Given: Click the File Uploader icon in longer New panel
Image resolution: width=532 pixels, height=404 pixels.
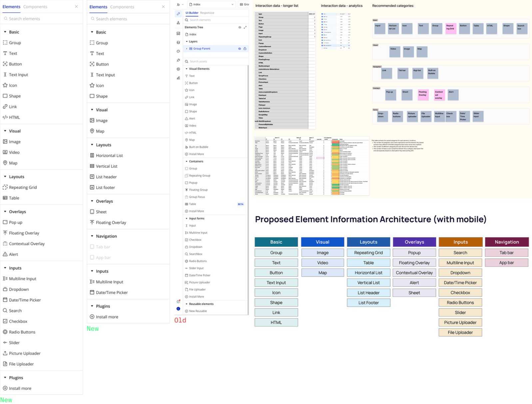Looking at the screenshot, I should (x=5, y=364).
